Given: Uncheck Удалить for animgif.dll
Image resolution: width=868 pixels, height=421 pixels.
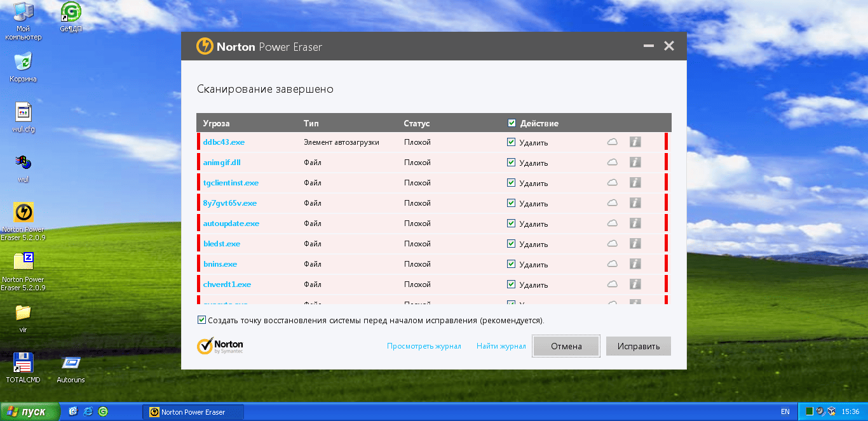Looking at the screenshot, I should [x=511, y=163].
